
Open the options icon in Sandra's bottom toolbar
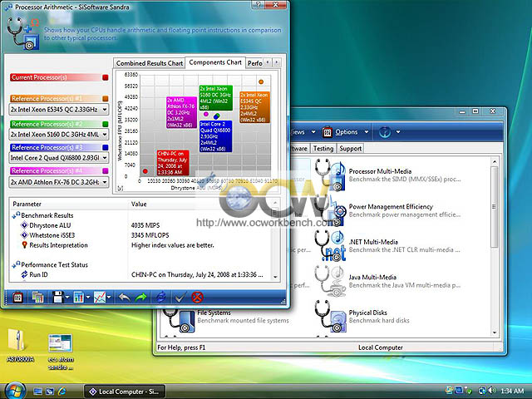pos(17,298)
